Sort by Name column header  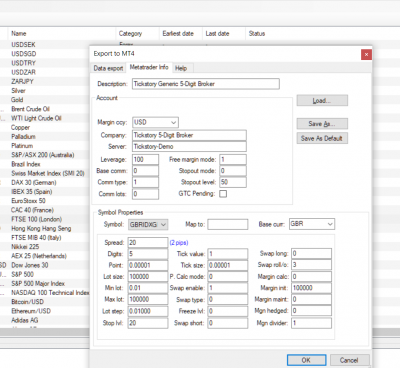62,33
